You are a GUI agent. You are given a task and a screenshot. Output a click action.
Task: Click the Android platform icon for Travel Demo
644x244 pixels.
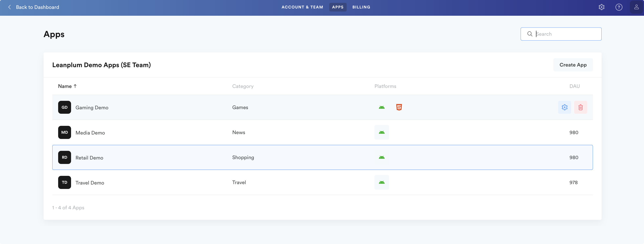(x=382, y=182)
